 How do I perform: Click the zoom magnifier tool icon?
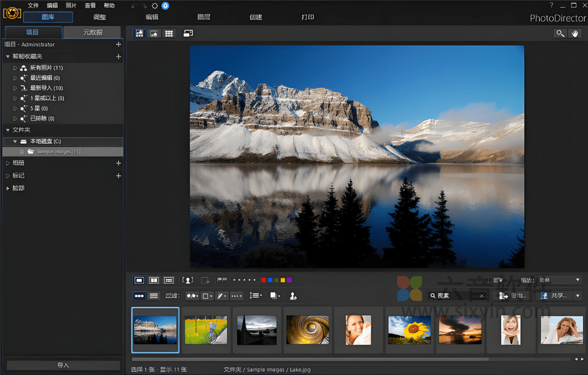pos(561,33)
